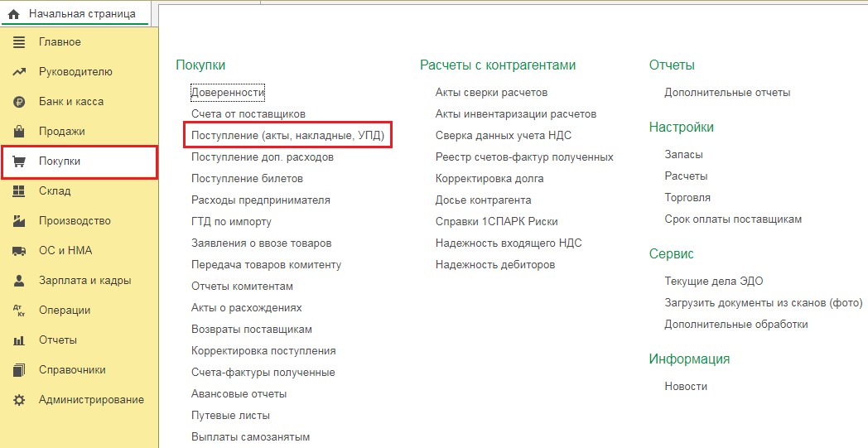Open Передача товаров комитенту

[266, 265]
